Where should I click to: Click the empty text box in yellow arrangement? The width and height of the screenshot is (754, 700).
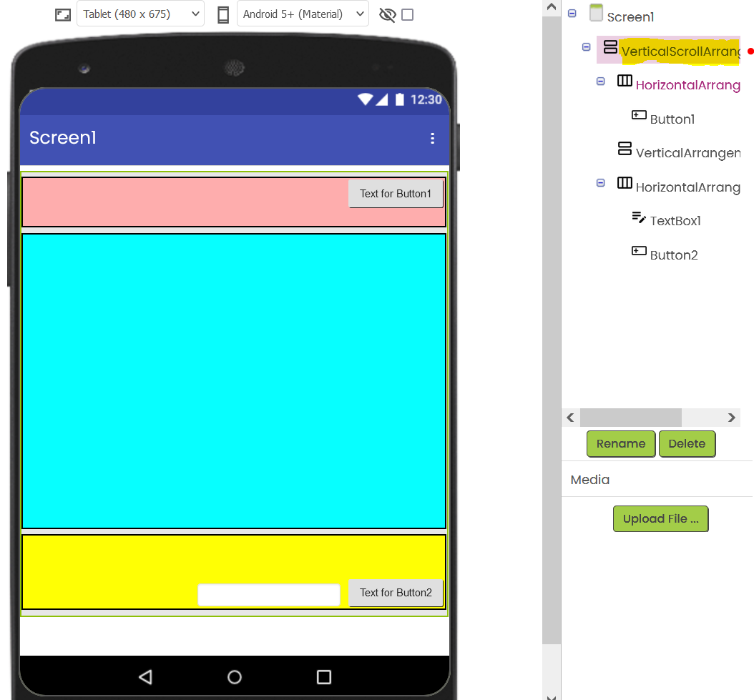click(x=269, y=595)
